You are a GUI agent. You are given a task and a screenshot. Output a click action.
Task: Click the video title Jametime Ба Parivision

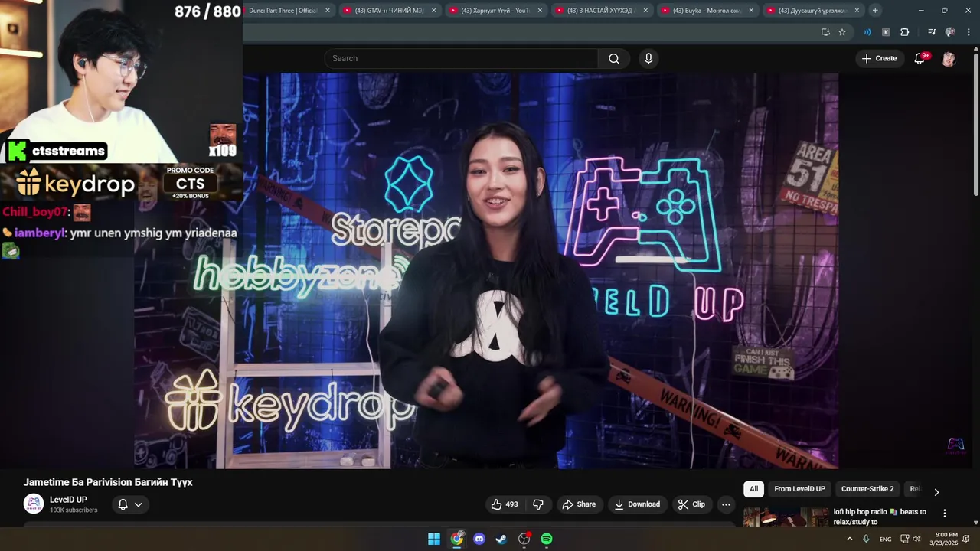click(x=108, y=482)
